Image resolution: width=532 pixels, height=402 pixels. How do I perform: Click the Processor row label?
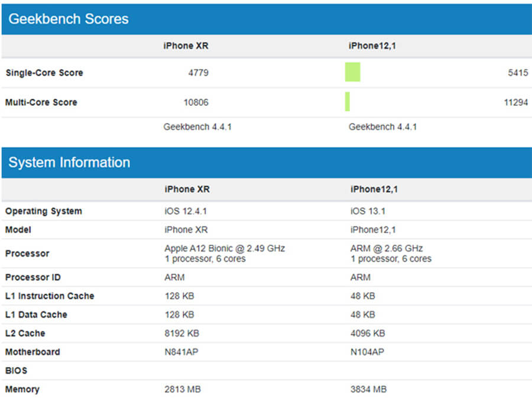coord(27,254)
